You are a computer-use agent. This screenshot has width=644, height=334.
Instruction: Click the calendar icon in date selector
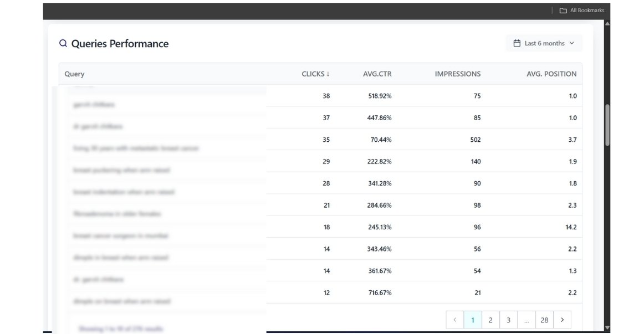[x=517, y=43]
